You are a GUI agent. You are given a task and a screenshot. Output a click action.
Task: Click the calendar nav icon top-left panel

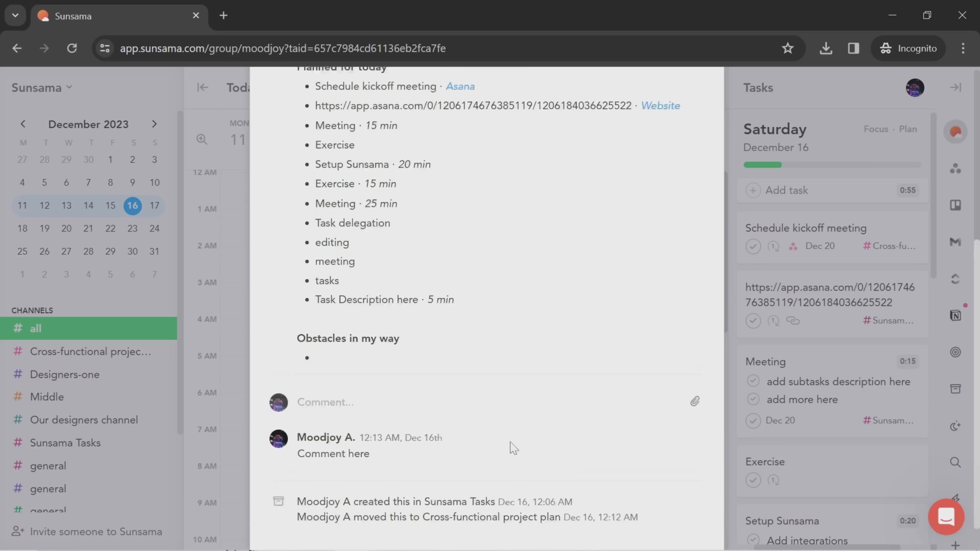[23, 124]
